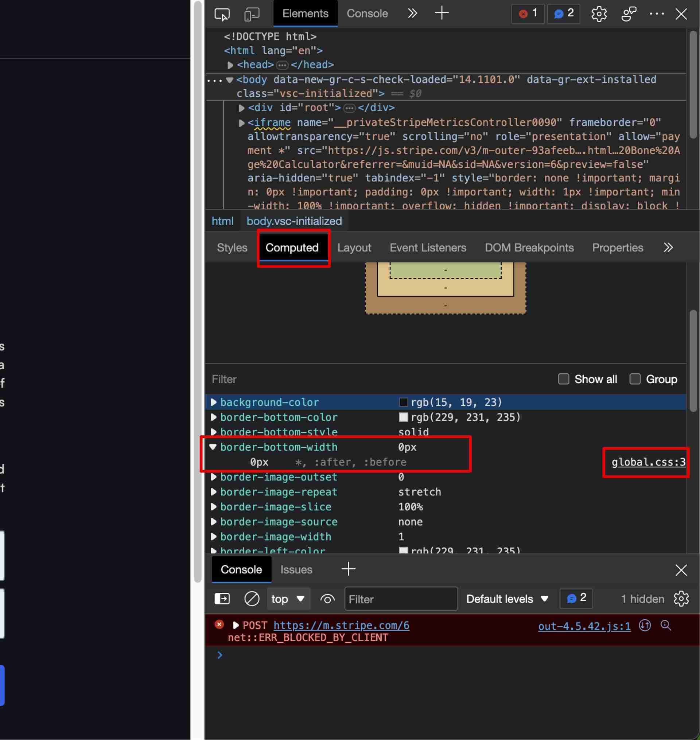Show more sidebar panes after Properties
The width and height of the screenshot is (700, 740).
pos(668,247)
